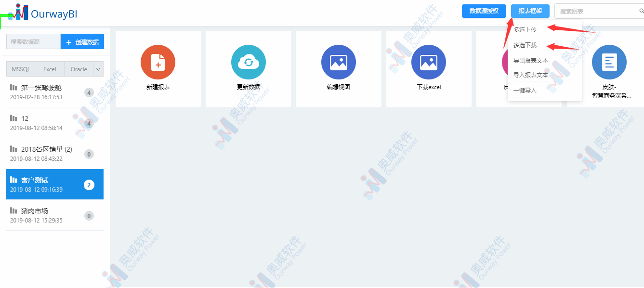Image resolution: width=644 pixels, height=288 pixels.
Task: Click the 报表框架 button
Action: (530, 11)
